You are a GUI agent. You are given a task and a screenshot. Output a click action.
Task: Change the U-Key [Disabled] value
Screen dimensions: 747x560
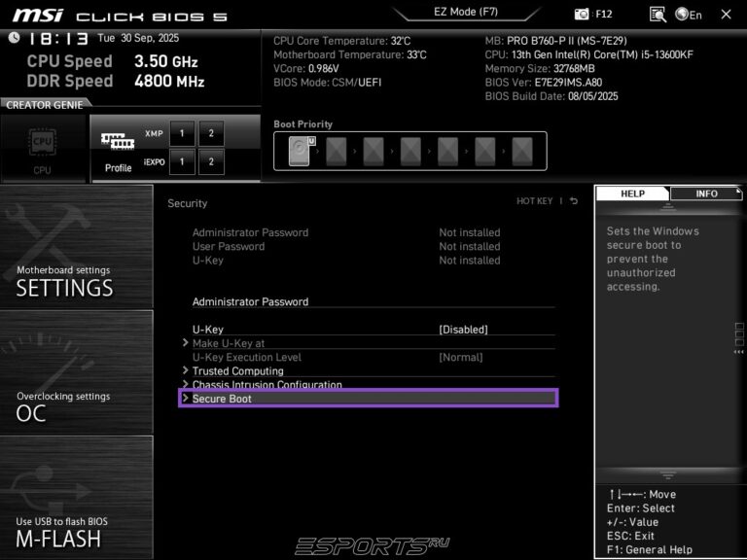click(463, 330)
